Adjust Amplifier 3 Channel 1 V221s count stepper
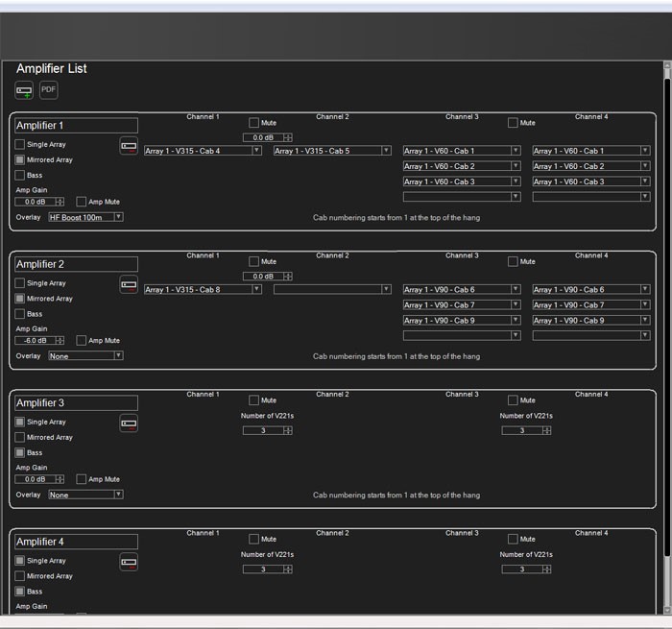672x629 pixels. pyautogui.click(x=287, y=431)
